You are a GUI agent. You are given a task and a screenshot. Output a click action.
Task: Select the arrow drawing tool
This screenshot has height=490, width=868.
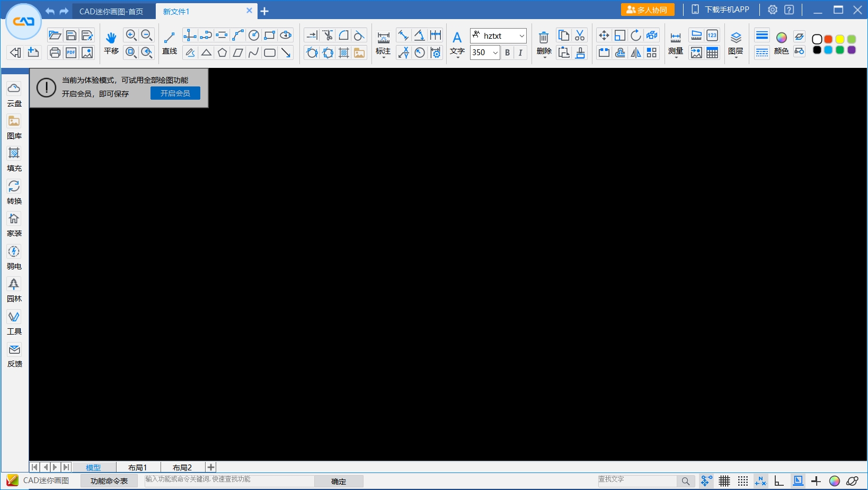(286, 52)
